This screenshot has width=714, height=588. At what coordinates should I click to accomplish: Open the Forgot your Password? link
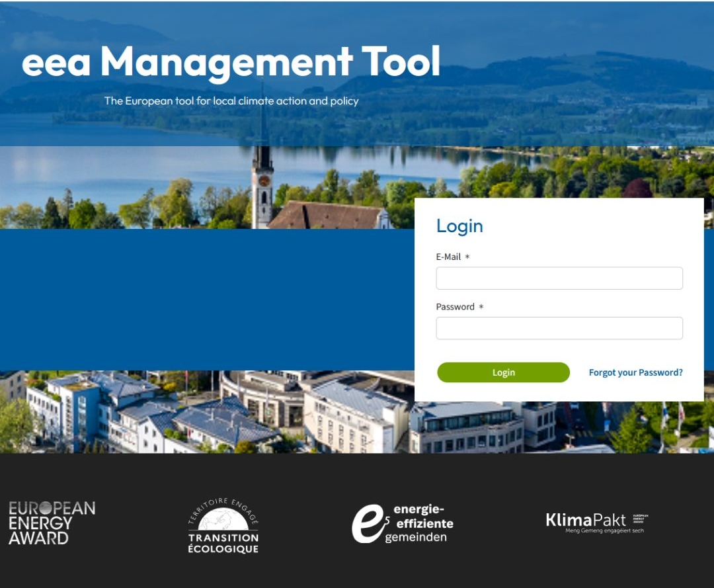pos(635,372)
